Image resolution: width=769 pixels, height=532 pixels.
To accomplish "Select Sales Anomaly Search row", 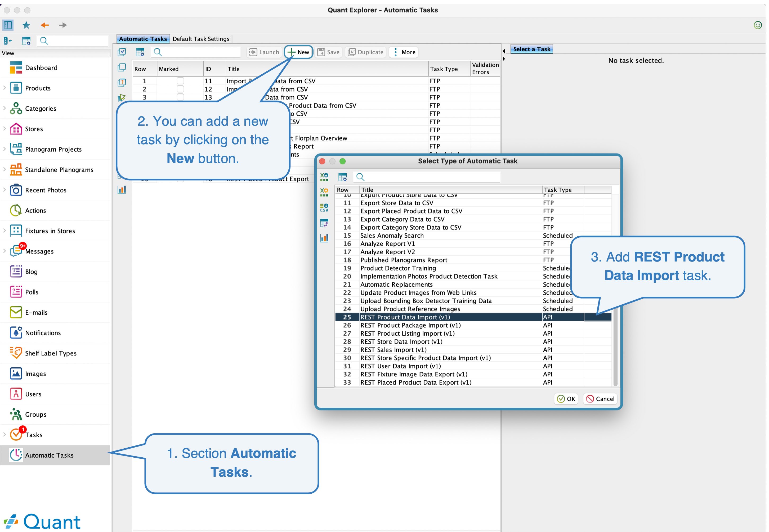I will tap(473, 235).
